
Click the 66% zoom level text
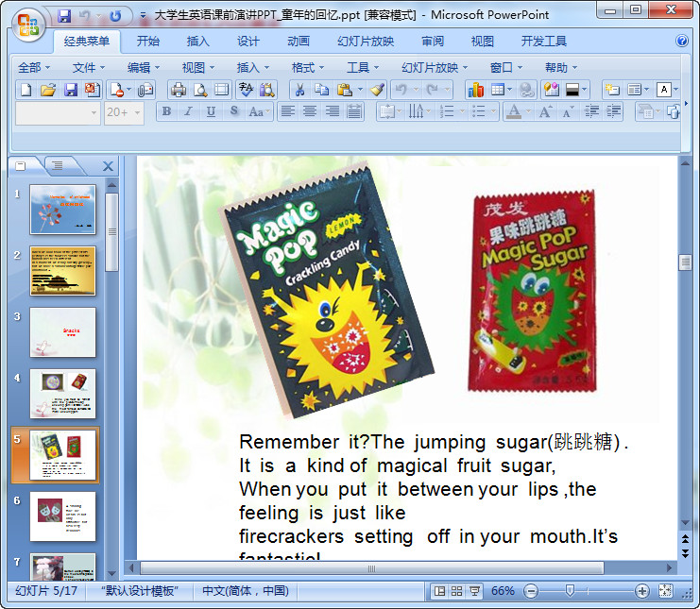pyautogui.click(x=503, y=591)
